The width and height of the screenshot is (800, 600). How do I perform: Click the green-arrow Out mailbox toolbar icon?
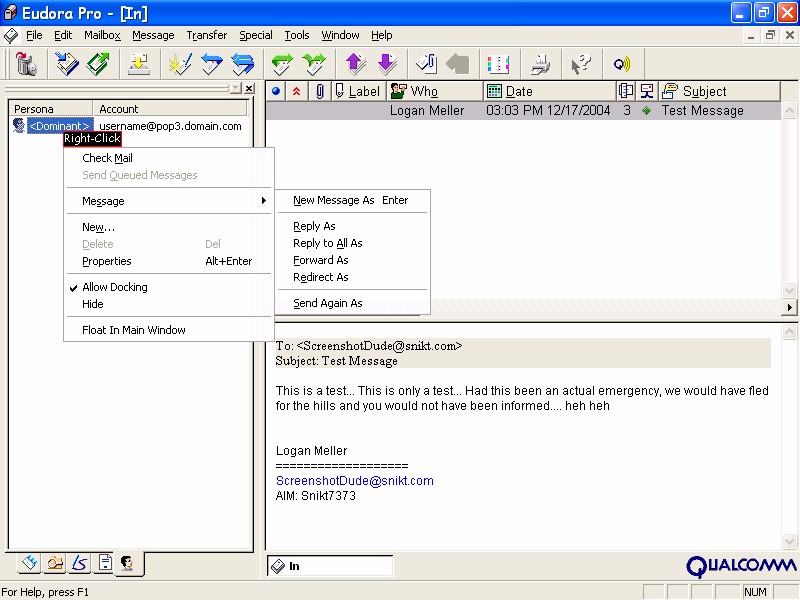point(98,64)
